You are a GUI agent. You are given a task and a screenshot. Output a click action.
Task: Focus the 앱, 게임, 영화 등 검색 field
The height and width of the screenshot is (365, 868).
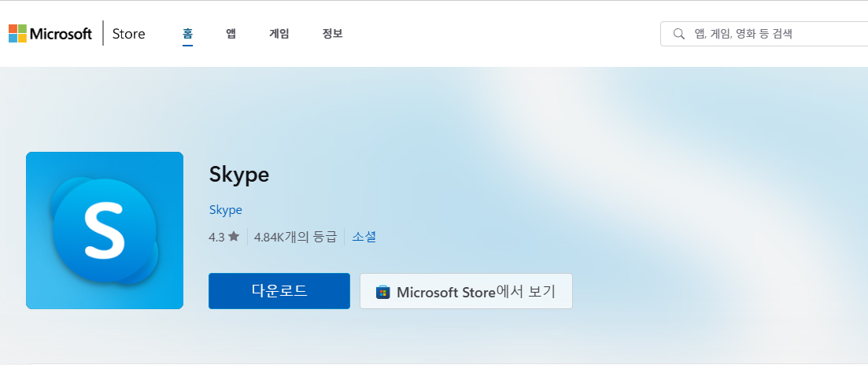tap(764, 34)
